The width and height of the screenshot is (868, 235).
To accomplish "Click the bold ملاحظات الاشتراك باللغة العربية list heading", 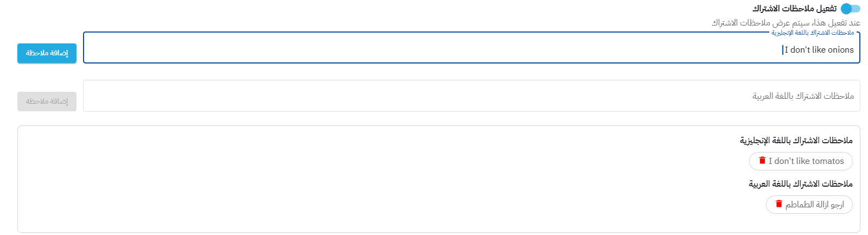I will (x=801, y=184).
